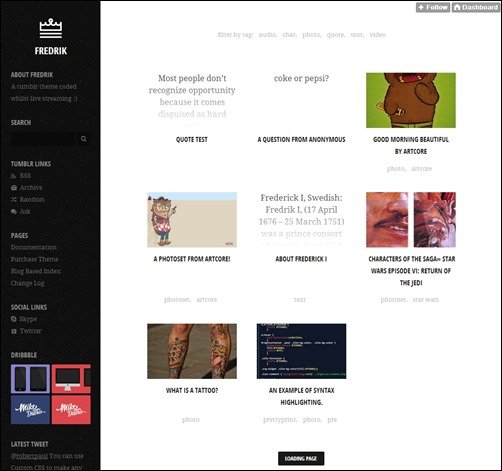Open the Documentation page link

(x=34, y=248)
